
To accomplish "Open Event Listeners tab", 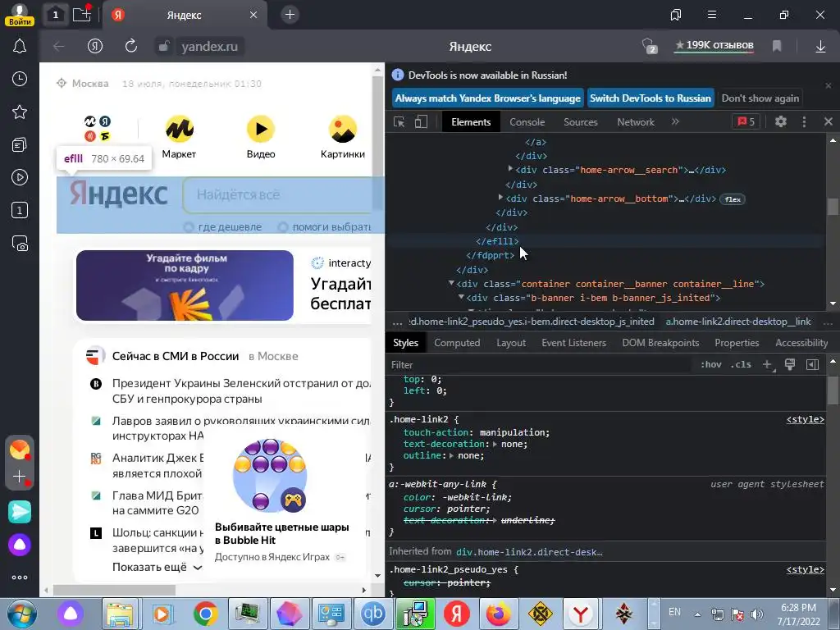I will (x=573, y=343).
